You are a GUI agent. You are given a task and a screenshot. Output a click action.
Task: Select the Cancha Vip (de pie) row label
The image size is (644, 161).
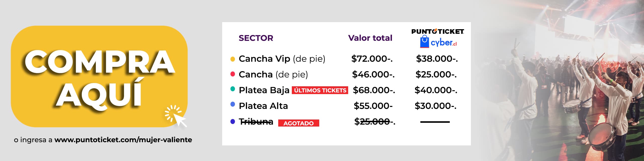tap(282, 59)
